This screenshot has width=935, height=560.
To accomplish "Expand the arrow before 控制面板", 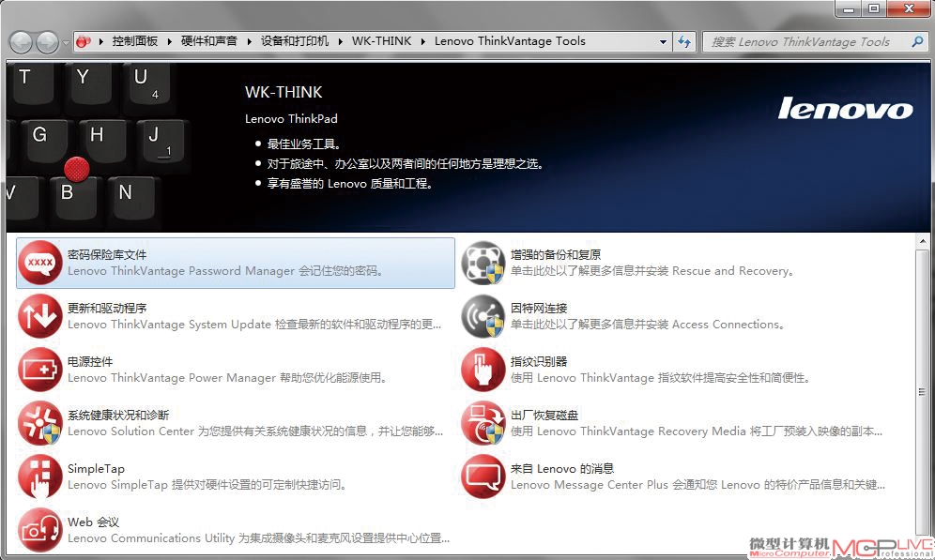I will click(100, 41).
